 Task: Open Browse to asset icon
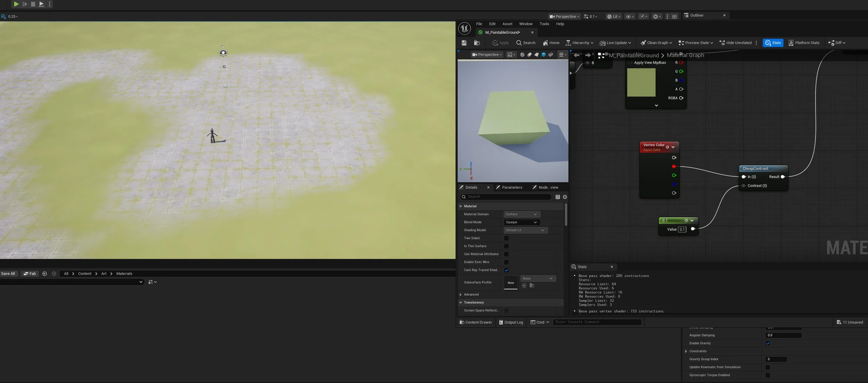(x=477, y=43)
